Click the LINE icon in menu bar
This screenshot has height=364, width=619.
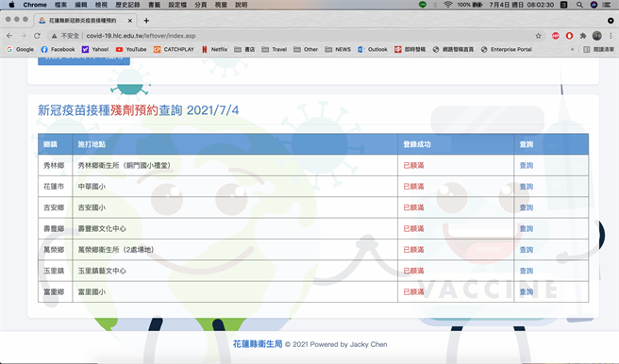tap(423, 5)
